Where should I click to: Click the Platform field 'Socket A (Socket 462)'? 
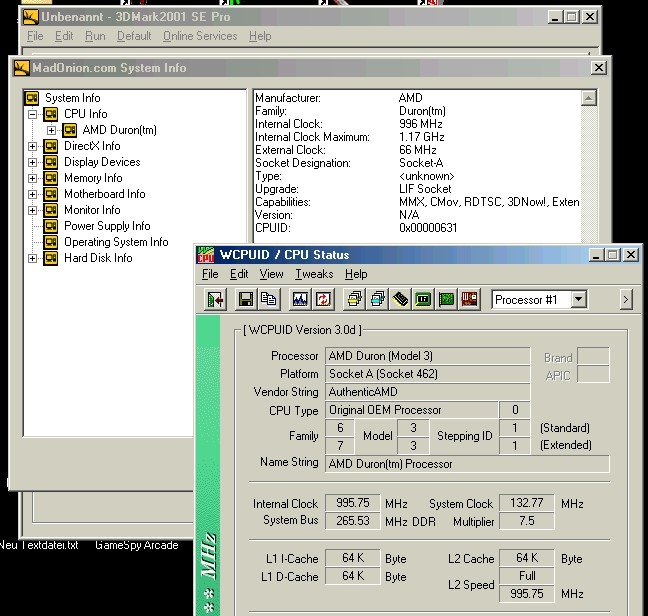tap(427, 374)
